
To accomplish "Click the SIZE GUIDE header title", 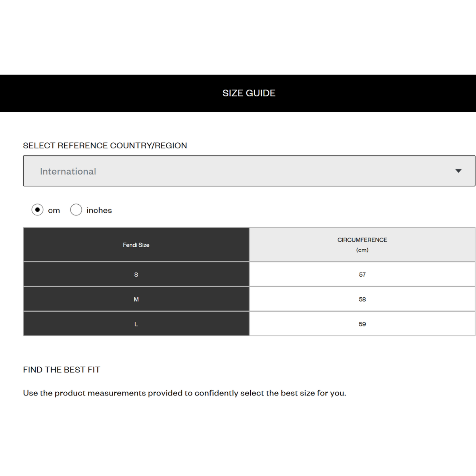I will point(249,93).
